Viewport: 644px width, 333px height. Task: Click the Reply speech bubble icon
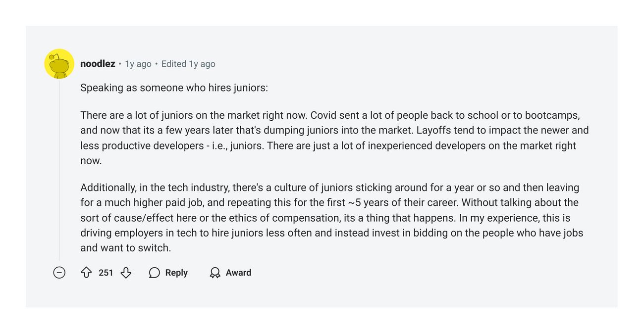click(x=155, y=273)
